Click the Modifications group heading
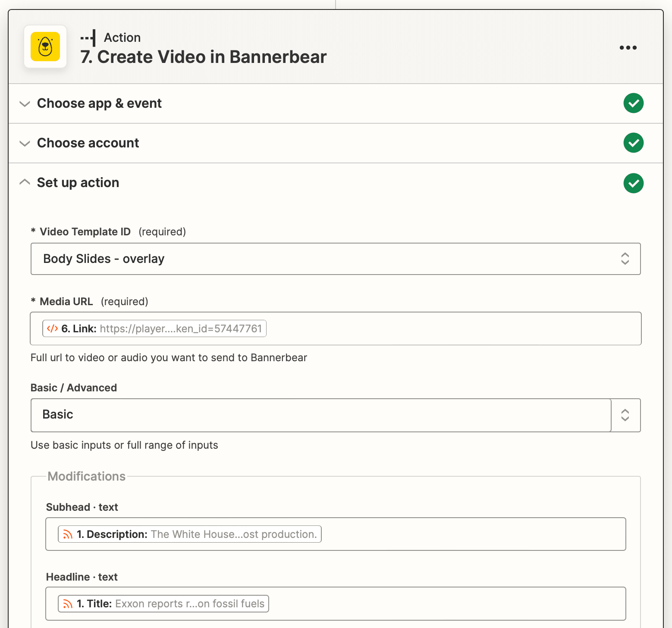This screenshot has height=628, width=672. click(x=87, y=476)
